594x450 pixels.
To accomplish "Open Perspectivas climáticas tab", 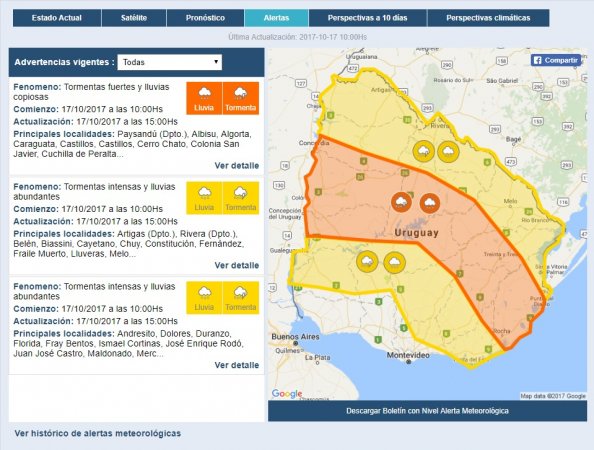I will click(488, 18).
